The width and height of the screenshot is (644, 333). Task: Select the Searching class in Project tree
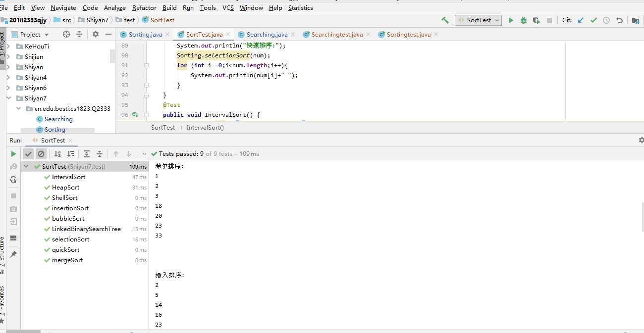58,119
